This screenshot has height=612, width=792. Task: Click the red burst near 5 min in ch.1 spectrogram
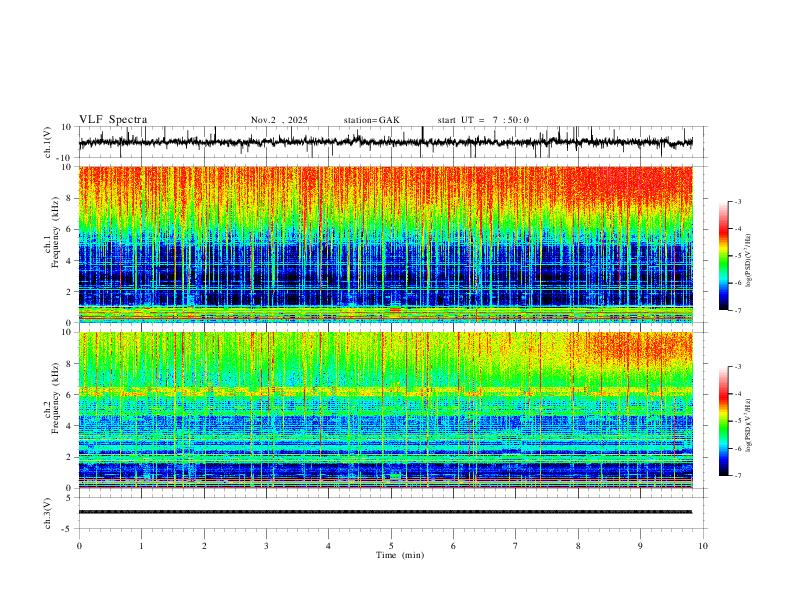[395, 310]
